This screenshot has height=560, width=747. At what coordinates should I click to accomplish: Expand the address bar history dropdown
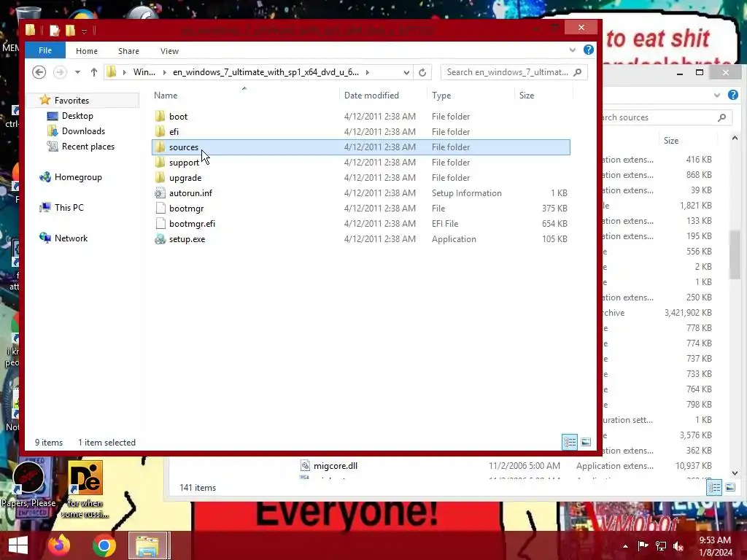click(406, 72)
